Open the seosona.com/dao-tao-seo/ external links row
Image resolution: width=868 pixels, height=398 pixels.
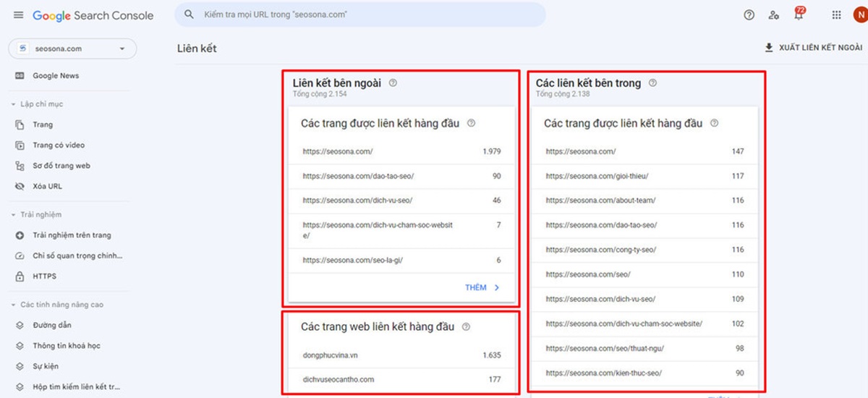coord(401,176)
